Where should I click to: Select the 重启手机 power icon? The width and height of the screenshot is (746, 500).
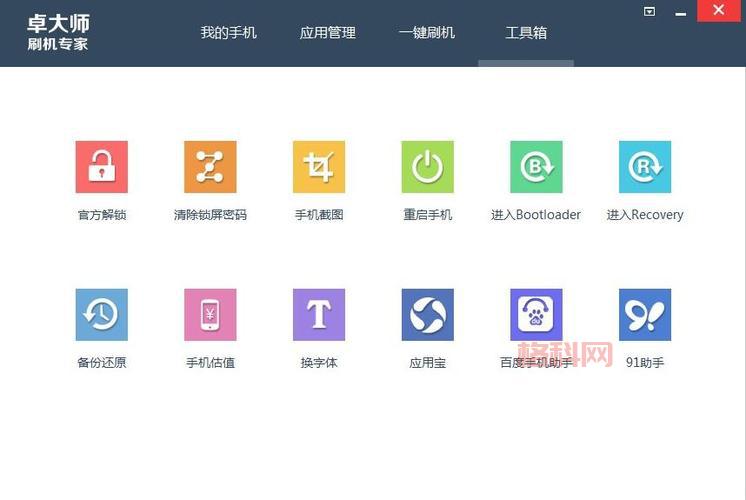(427, 167)
